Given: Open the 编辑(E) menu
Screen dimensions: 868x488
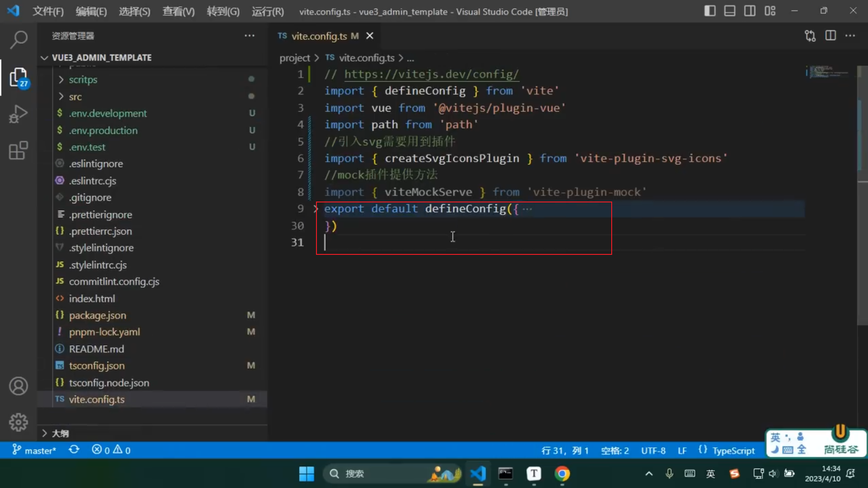Looking at the screenshot, I should click(91, 11).
